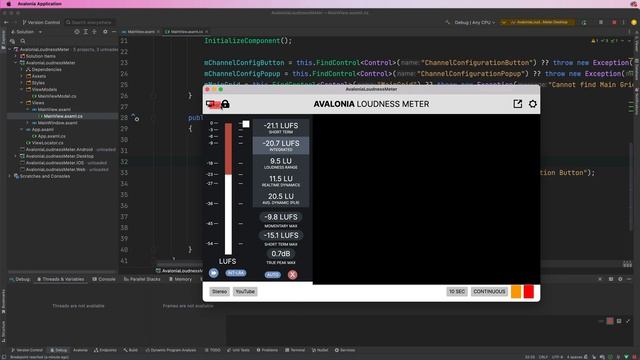Screen dimensions: 640x360
Task: Select App.axaml.cs in the solution tree
Action: (49, 136)
